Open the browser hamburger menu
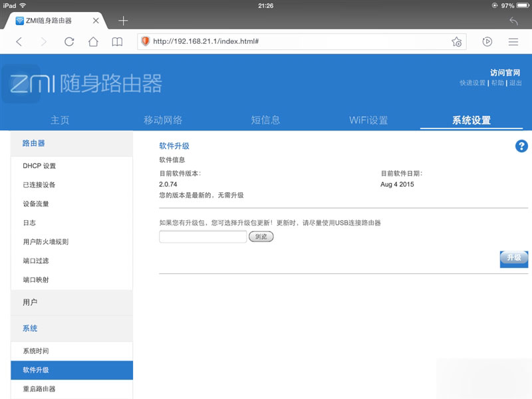 [x=514, y=41]
